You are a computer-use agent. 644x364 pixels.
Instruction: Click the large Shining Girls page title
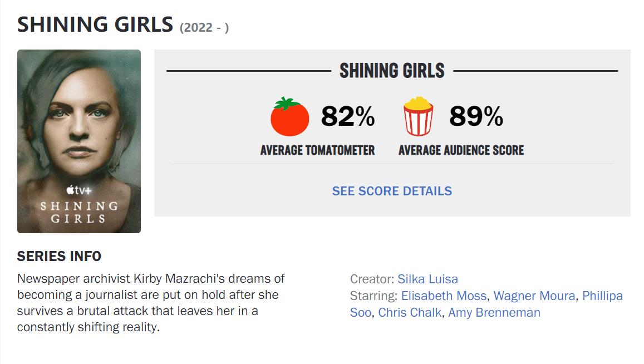[95, 24]
